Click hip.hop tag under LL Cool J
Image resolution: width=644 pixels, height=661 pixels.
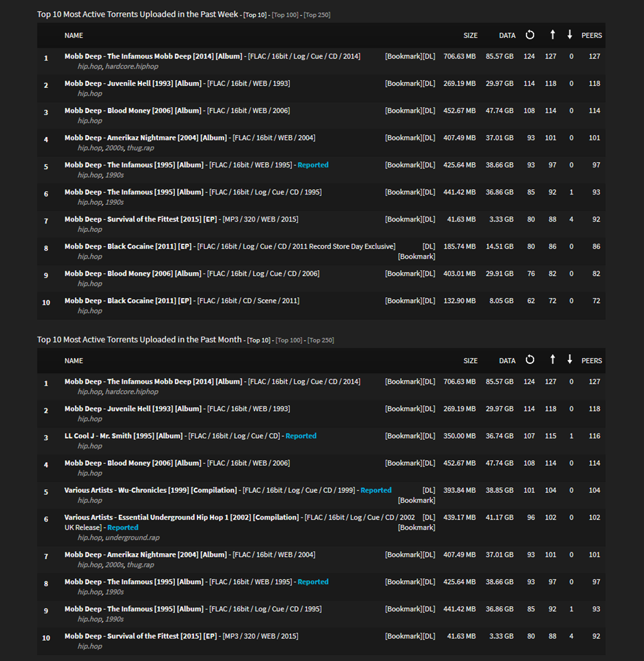coord(90,446)
